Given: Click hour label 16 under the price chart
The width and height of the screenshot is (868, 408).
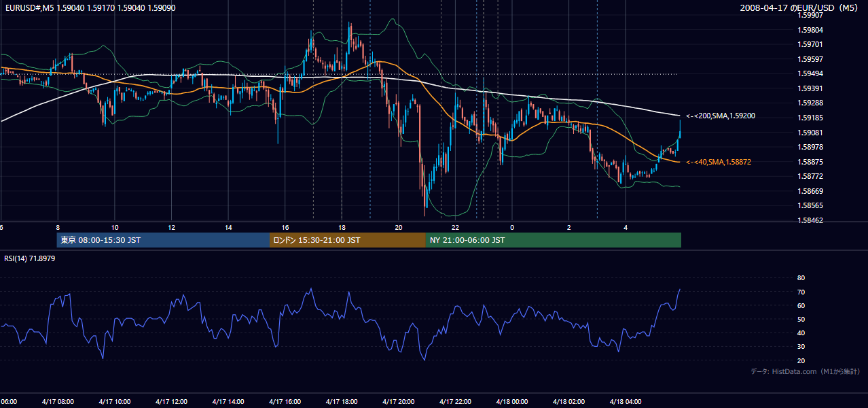Looking at the screenshot, I should pos(285,227).
